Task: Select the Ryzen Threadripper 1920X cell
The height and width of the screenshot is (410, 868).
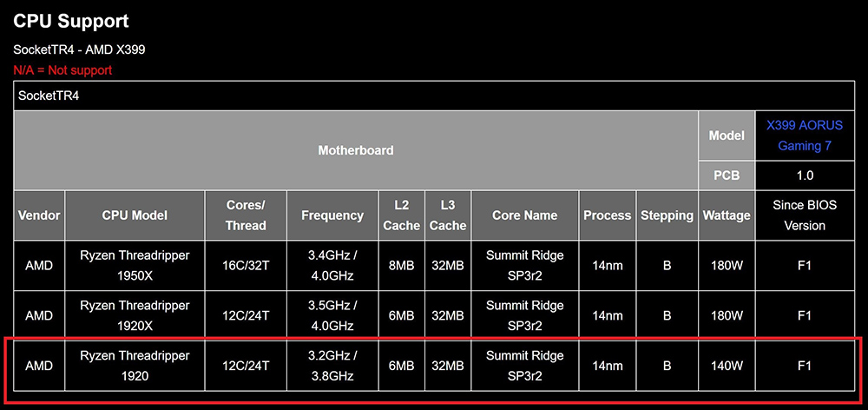Action: point(135,316)
